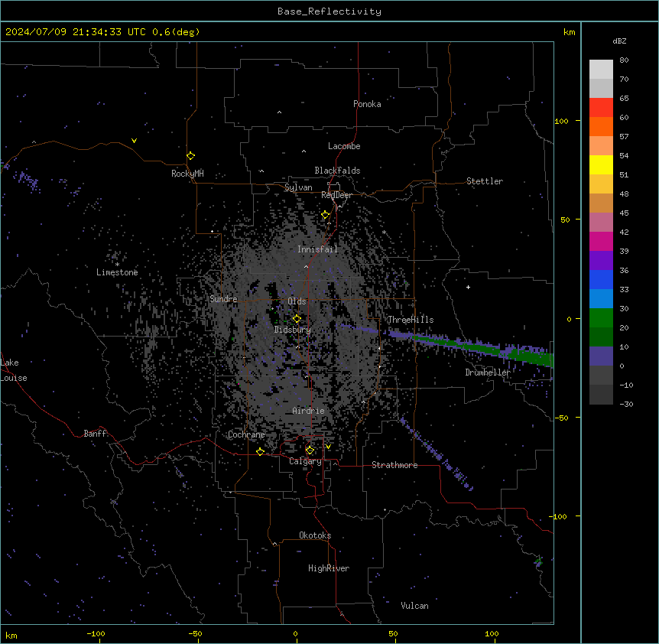Click the white asterisk marker above Limestone
Image resolution: width=659 pixels, height=644 pixels.
click(x=117, y=265)
